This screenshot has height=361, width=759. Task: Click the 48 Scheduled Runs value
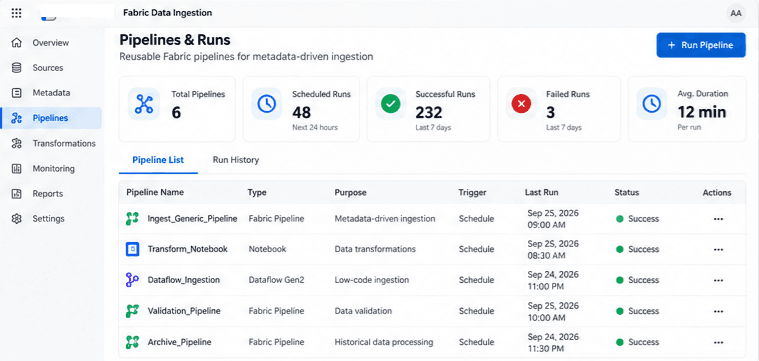point(302,113)
